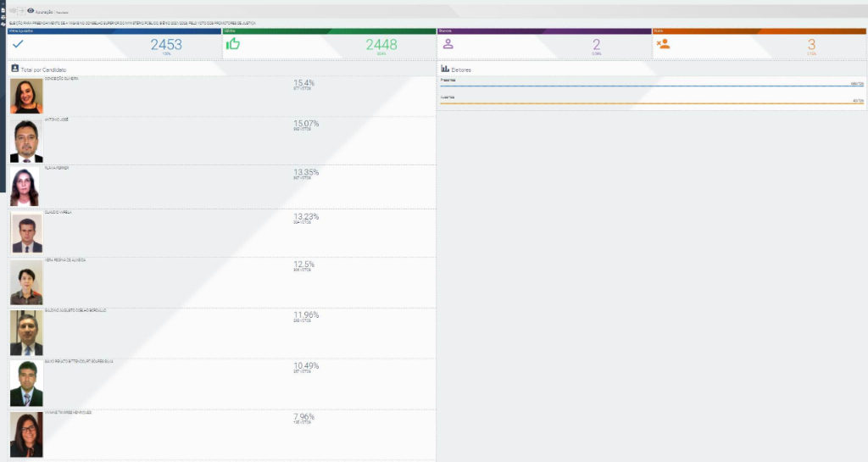868x462 pixels.
Task: Select the last candidate photo with 7.96%
Action: click(26, 435)
